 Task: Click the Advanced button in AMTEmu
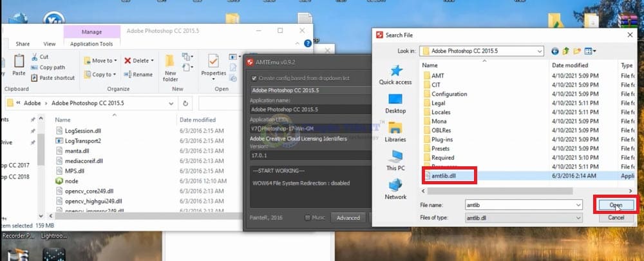348,218
